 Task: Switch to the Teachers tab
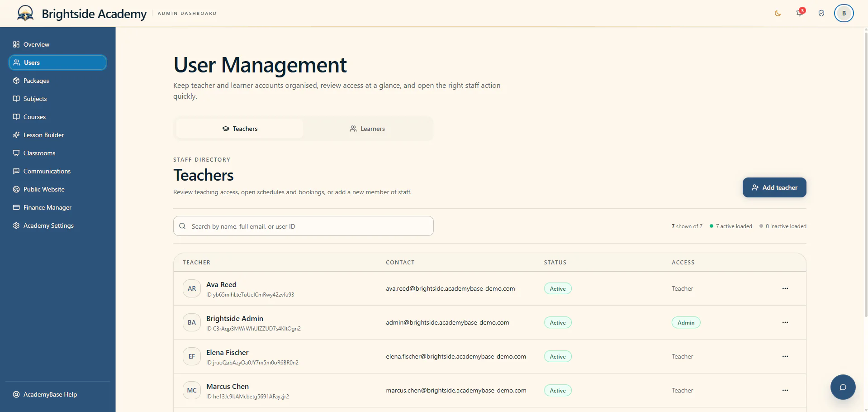pyautogui.click(x=240, y=129)
